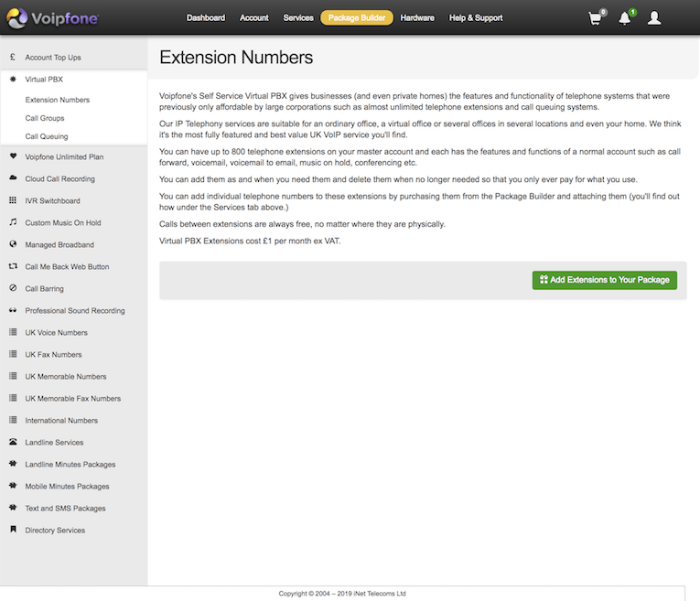
Task: Click the heart icon beside Voipfone Unlimited Plan
Action: [x=13, y=156]
